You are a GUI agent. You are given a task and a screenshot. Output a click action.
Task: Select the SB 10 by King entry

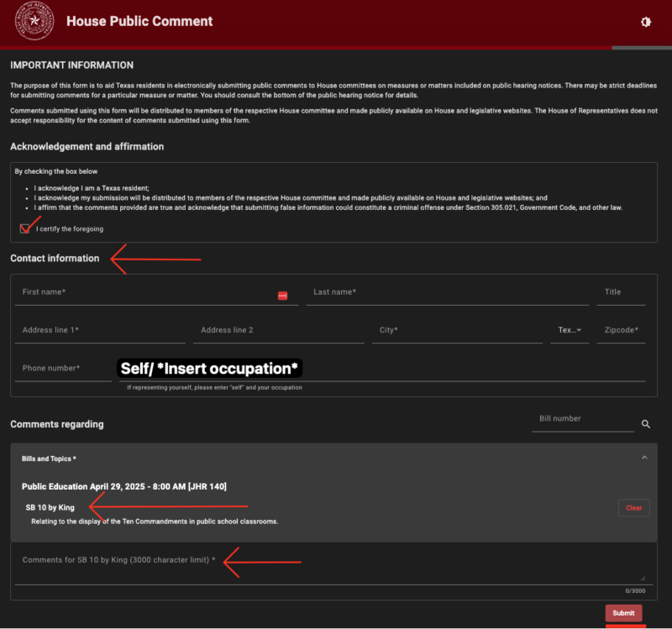coord(50,507)
